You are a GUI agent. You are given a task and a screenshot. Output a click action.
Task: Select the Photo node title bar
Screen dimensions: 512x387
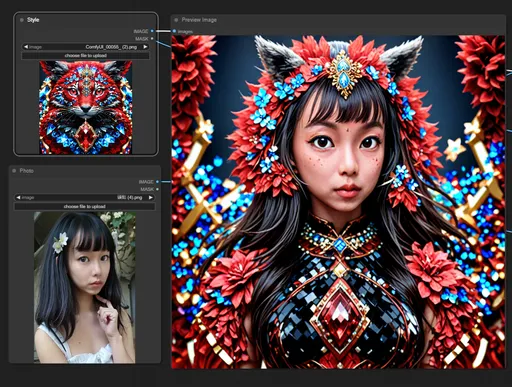pos(85,171)
